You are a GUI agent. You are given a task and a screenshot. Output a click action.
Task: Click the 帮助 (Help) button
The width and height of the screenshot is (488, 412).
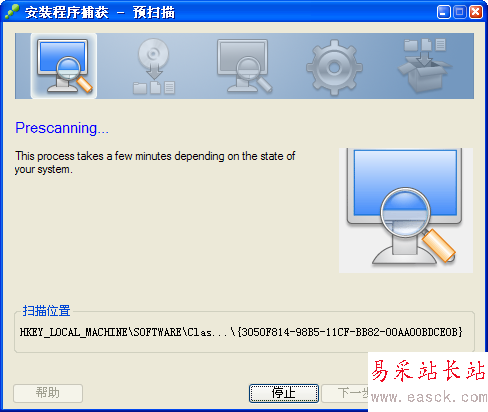click(48, 393)
